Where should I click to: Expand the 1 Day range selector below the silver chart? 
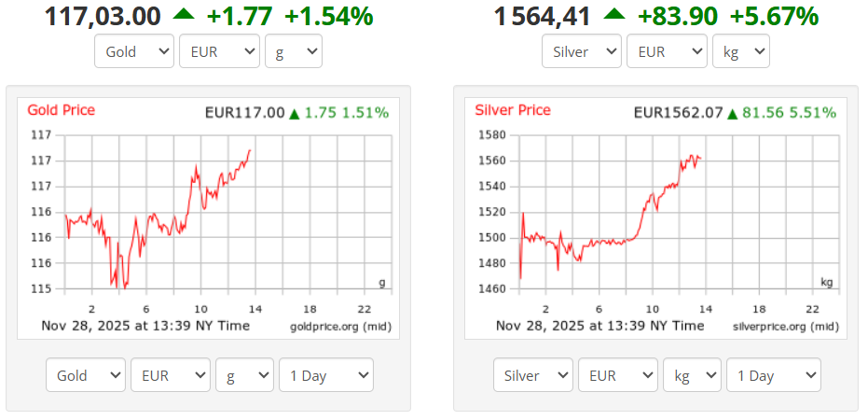pos(774,375)
